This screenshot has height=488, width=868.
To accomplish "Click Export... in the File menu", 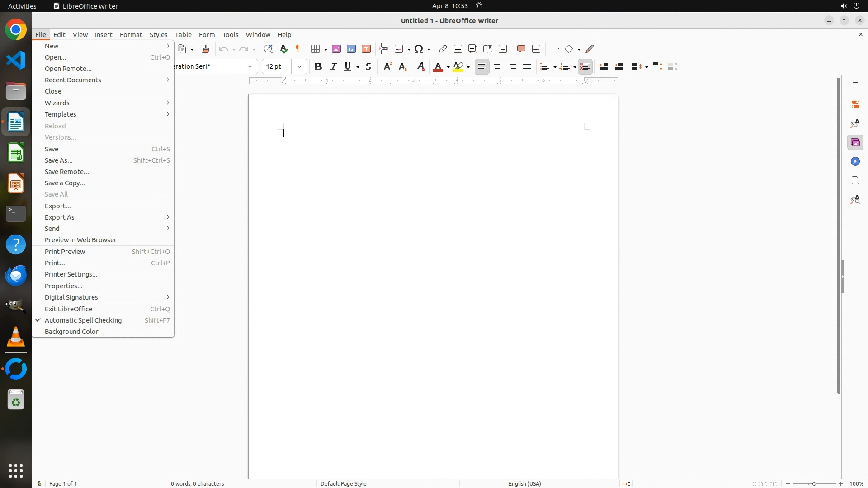I will pyautogui.click(x=58, y=206).
